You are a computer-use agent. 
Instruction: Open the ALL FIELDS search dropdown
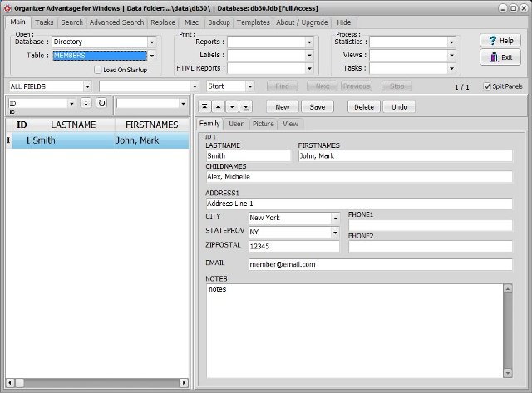(x=87, y=86)
